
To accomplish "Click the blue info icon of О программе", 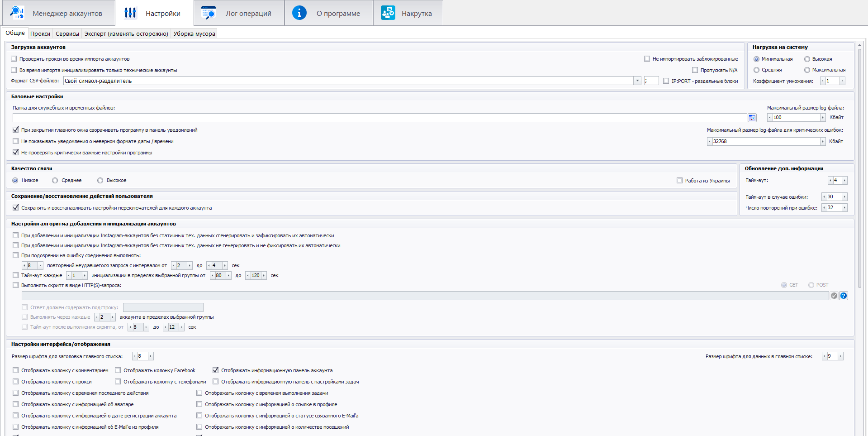I will click(x=299, y=13).
